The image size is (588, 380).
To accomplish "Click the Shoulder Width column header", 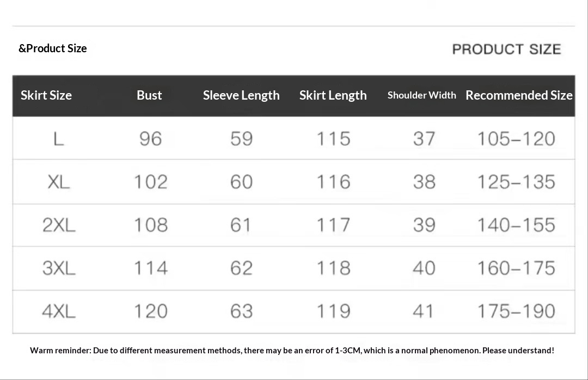I will [421, 95].
